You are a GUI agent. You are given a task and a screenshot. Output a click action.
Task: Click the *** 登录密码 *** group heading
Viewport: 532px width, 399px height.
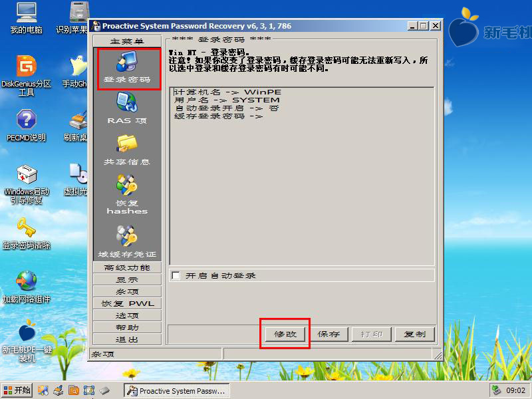[221, 39]
